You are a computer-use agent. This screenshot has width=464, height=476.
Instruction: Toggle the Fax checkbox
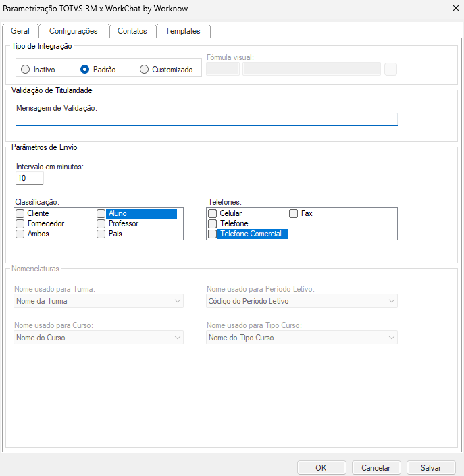(x=294, y=213)
